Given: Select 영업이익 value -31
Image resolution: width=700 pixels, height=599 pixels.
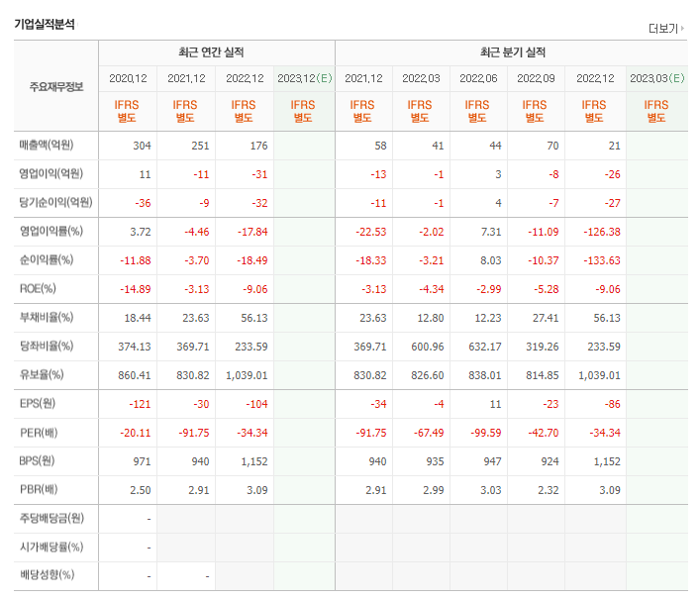Looking at the screenshot, I should pyautogui.click(x=259, y=174).
